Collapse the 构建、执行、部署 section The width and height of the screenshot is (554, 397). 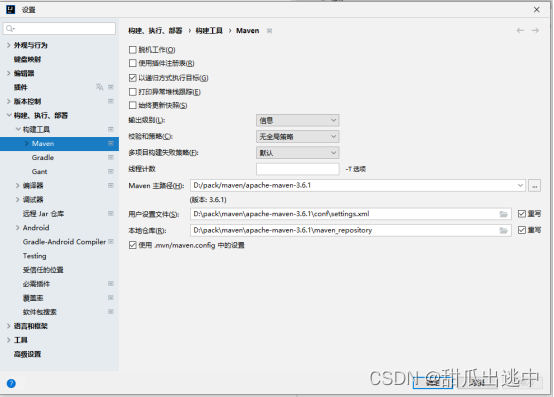pyautogui.click(x=8, y=115)
